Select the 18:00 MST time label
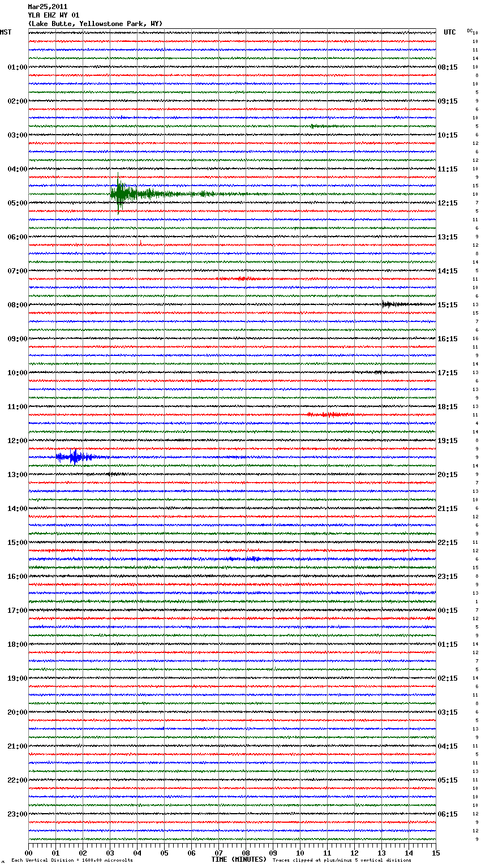Image resolution: width=481 pixels, height=868 pixels. [18, 644]
